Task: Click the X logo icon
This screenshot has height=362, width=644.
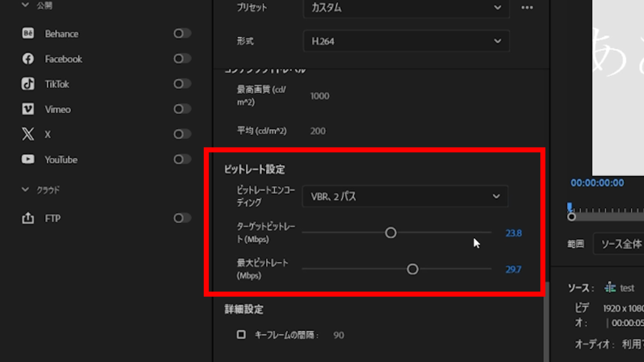Action: pyautogui.click(x=28, y=134)
